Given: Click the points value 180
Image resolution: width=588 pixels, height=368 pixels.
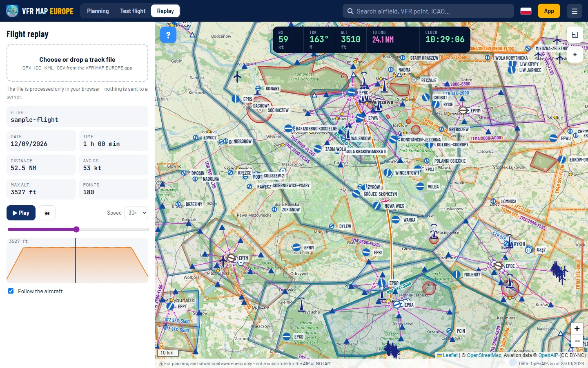Looking at the screenshot, I should (x=89, y=192).
